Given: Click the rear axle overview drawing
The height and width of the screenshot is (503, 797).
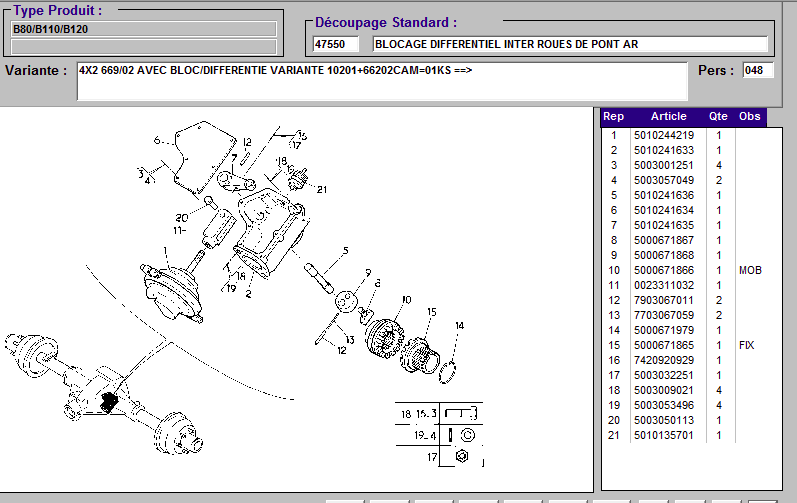Looking at the screenshot, I should pyautogui.click(x=100, y=390).
